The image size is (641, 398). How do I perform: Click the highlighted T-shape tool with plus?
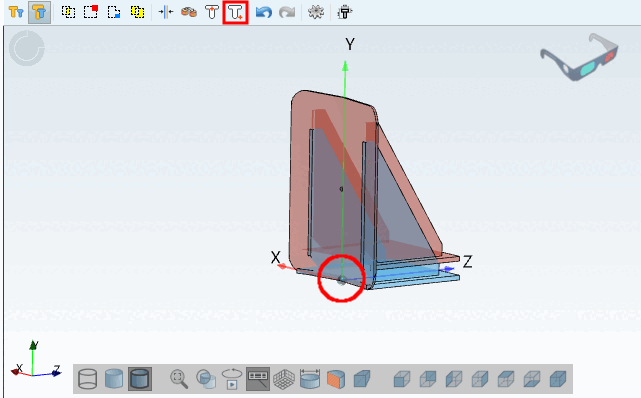[235, 12]
